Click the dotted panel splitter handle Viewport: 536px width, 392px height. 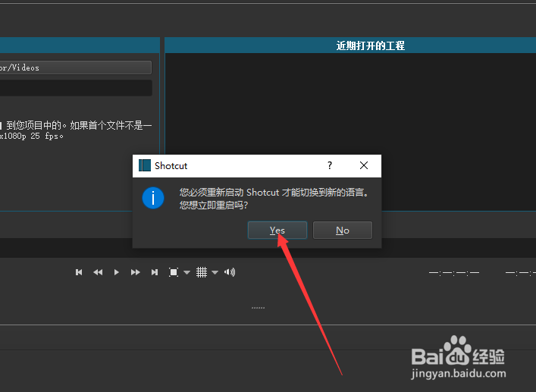[x=258, y=308]
